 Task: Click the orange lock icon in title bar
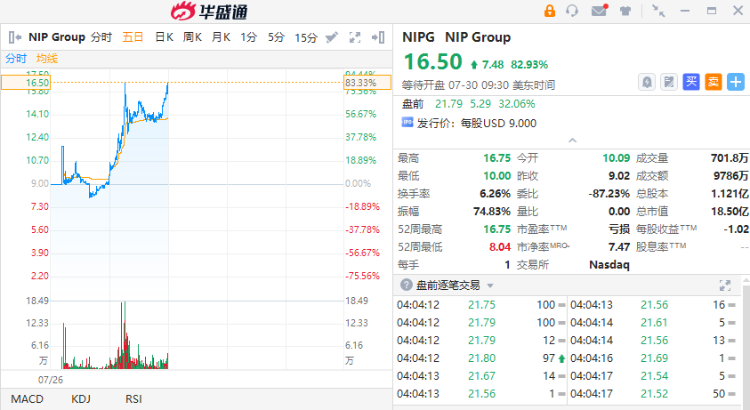coord(549,11)
